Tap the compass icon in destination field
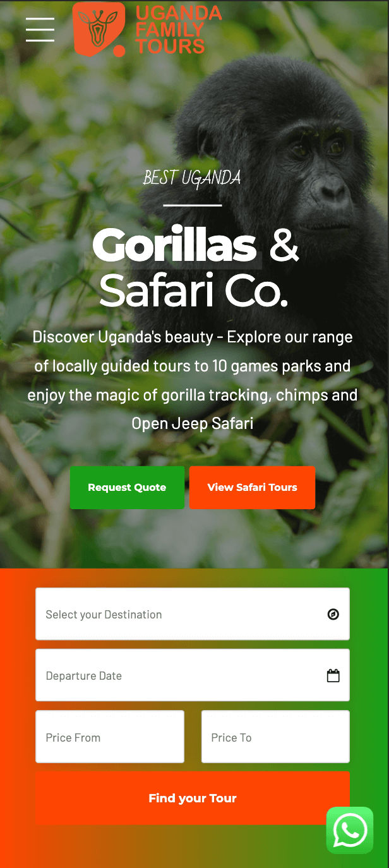 (x=333, y=614)
